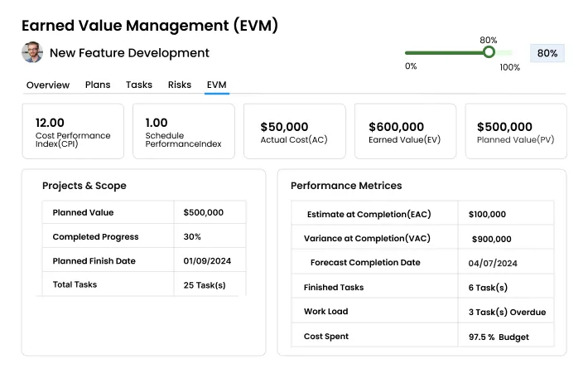
Task: Select the Cost Performance Index card
Action: pyautogui.click(x=73, y=131)
